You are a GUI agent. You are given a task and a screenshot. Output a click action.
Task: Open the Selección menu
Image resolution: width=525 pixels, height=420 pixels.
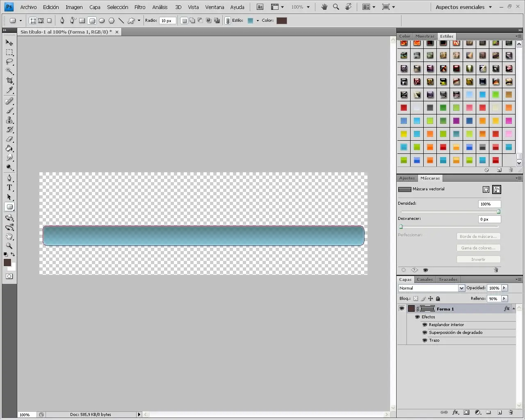pos(118,7)
